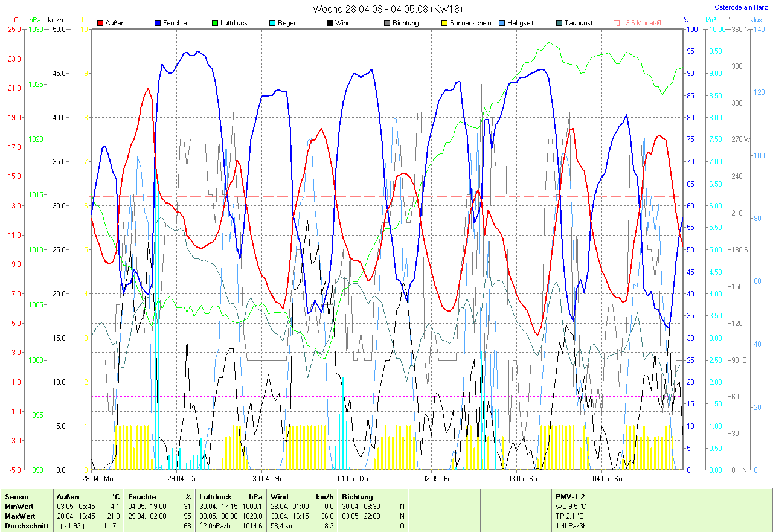Select the 04.05. So date marker
Image resolution: width=773 pixels, height=532 pixels.
click(606, 478)
